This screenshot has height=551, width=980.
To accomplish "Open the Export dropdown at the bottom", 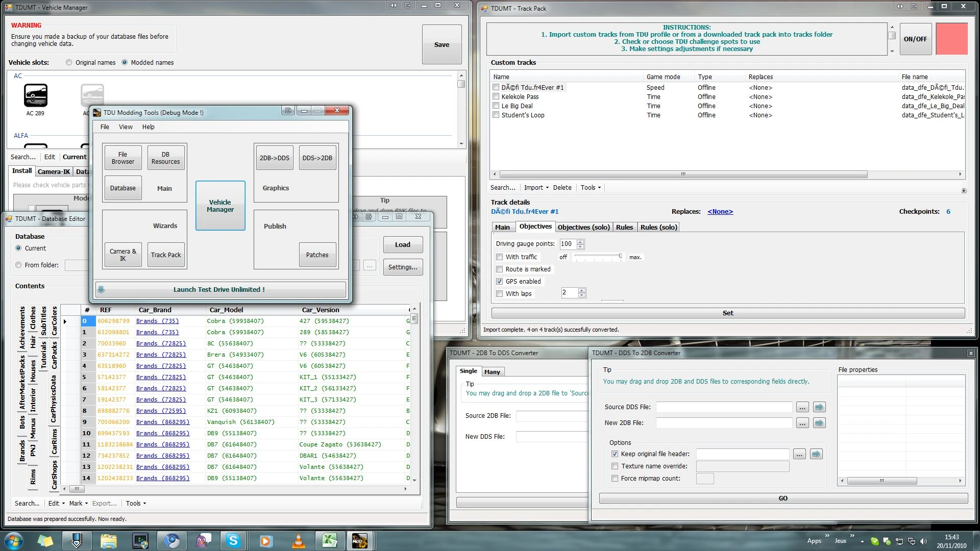I will click(x=104, y=504).
